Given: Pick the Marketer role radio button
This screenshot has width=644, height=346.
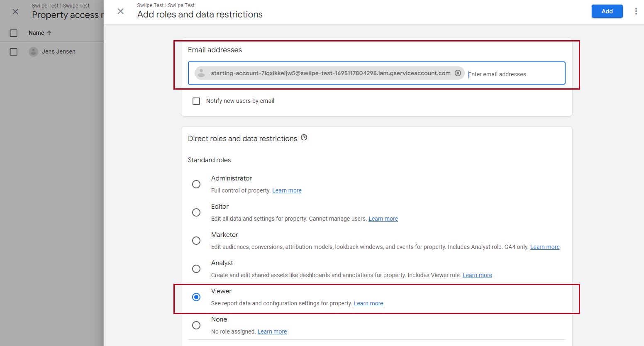Looking at the screenshot, I should [x=196, y=241].
